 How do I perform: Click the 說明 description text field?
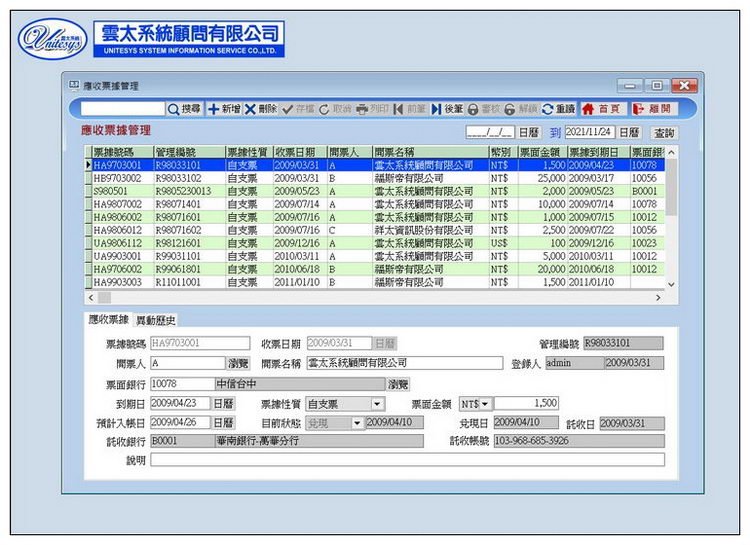(x=406, y=460)
